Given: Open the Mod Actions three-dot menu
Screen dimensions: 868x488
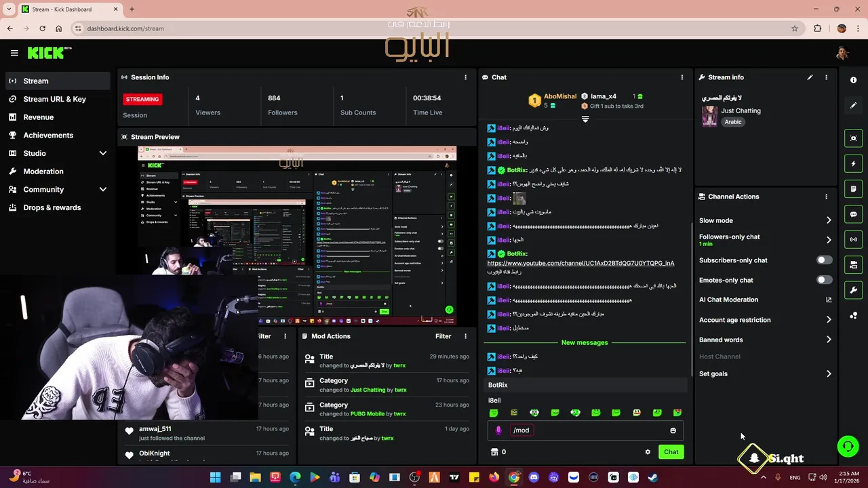Looking at the screenshot, I should pos(465,336).
